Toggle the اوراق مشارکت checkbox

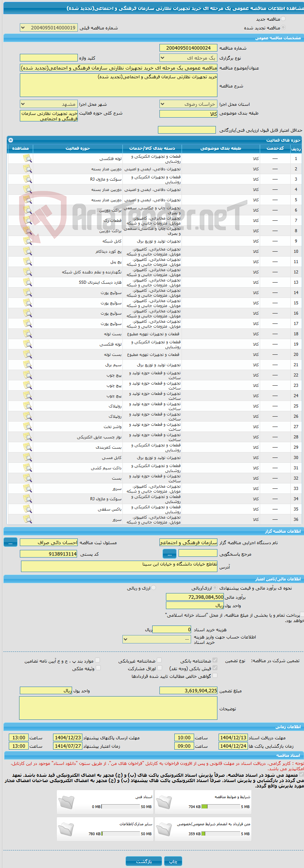coord(160,668)
